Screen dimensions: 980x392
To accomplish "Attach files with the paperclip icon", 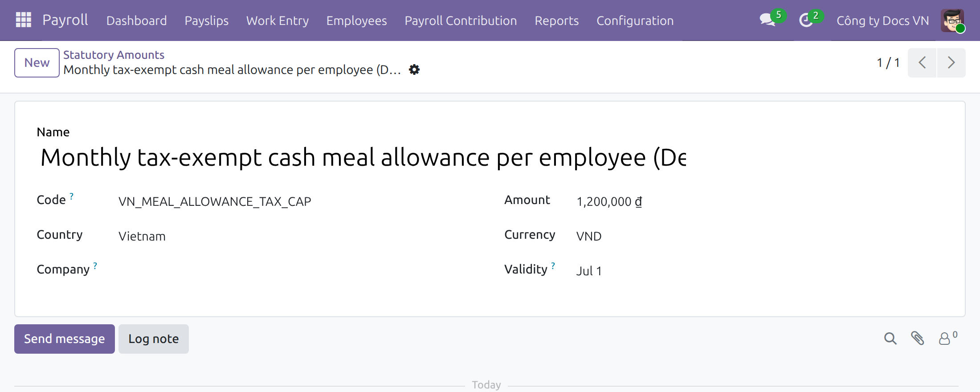I will [x=917, y=339].
